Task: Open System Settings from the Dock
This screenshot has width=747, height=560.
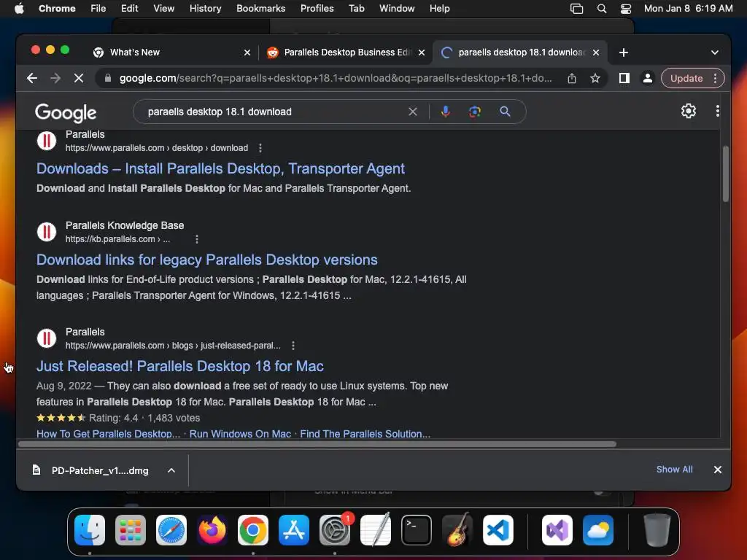Action: click(x=334, y=530)
